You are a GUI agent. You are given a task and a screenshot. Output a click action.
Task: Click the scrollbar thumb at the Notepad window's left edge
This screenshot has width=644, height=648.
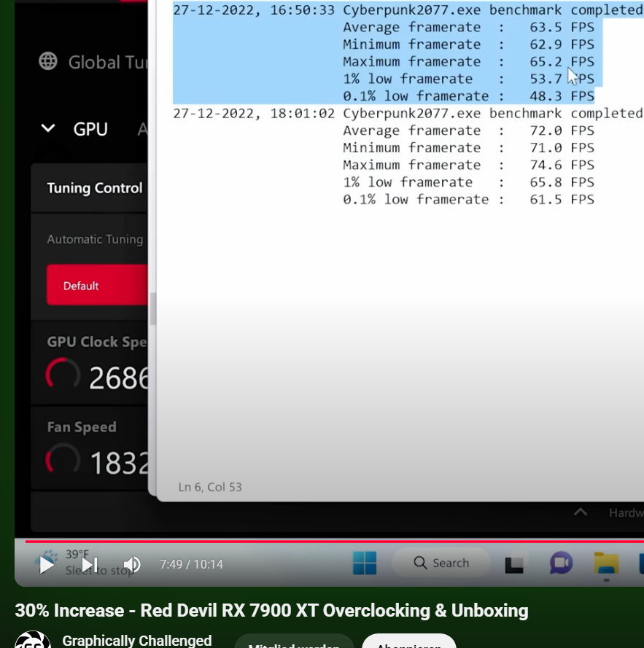(x=152, y=309)
